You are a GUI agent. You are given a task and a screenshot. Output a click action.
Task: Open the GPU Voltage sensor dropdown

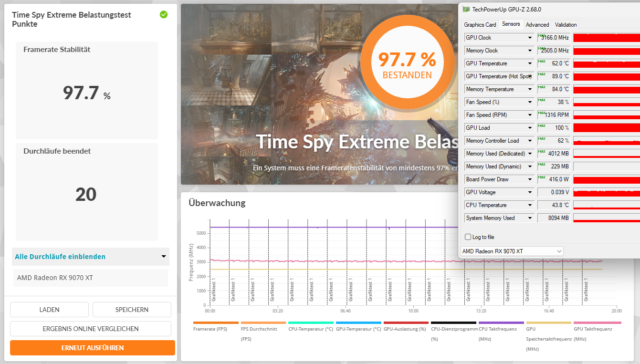point(529,192)
